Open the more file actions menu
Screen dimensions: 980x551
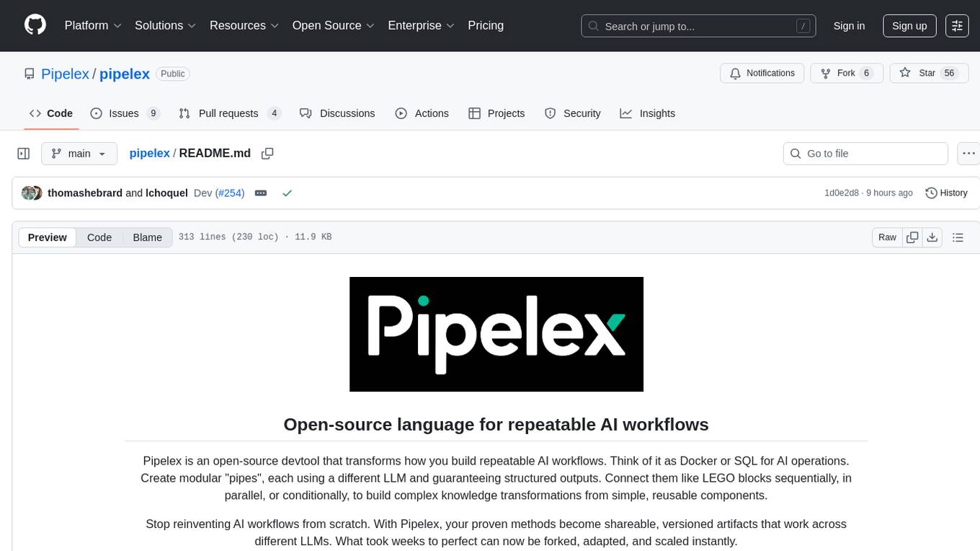[969, 154]
